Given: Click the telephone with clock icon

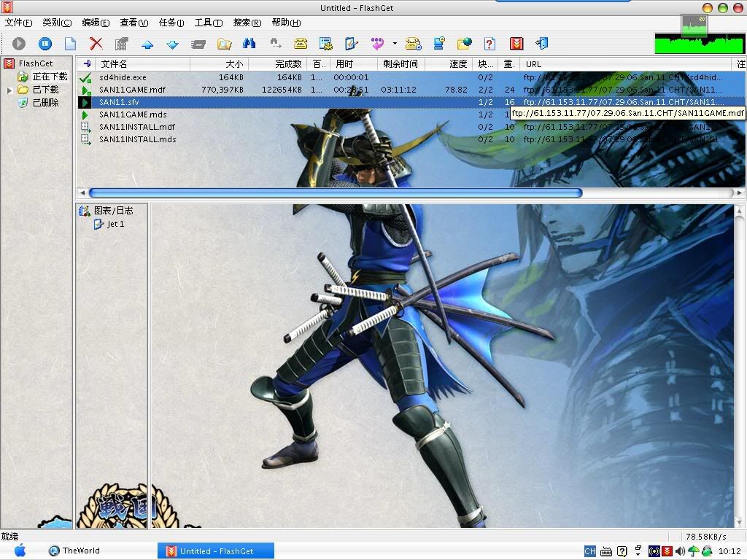Looking at the screenshot, I should point(413,44).
